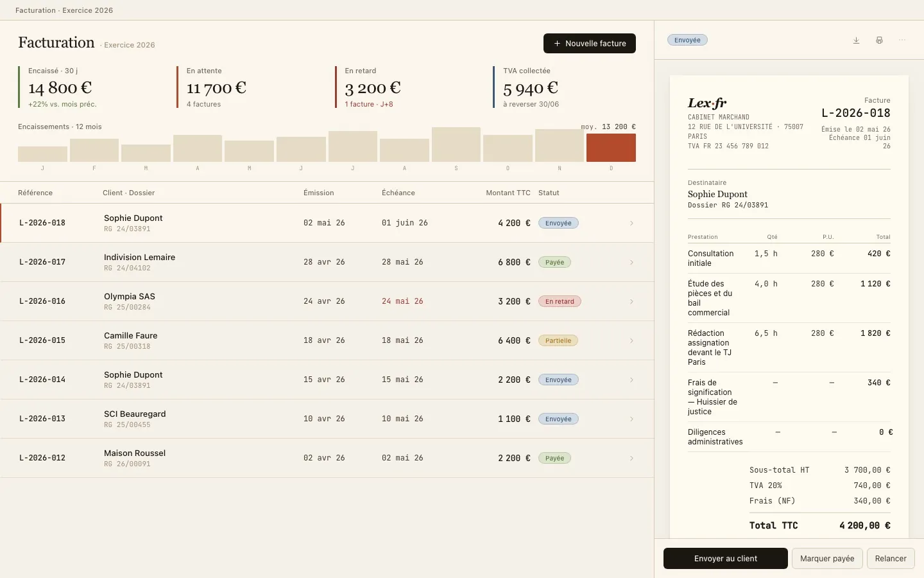The height and width of the screenshot is (578, 924).
Task: Select the highlighted December bar in chart
Action: point(611,148)
